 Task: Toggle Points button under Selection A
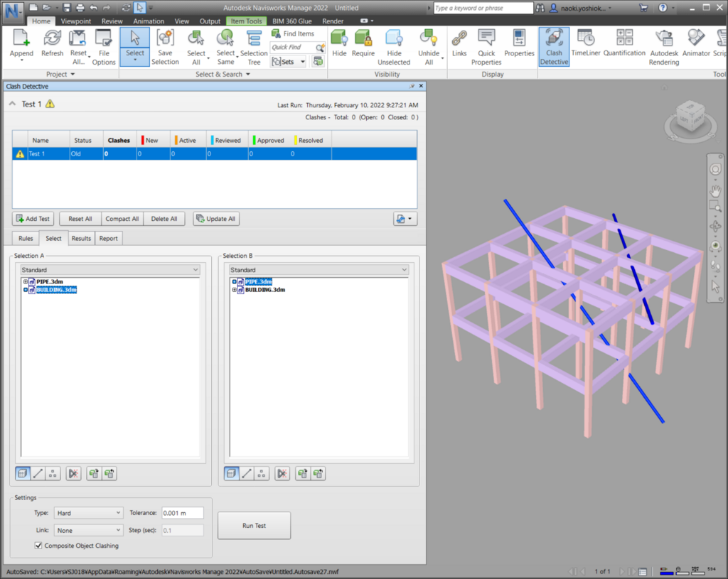pos(53,474)
